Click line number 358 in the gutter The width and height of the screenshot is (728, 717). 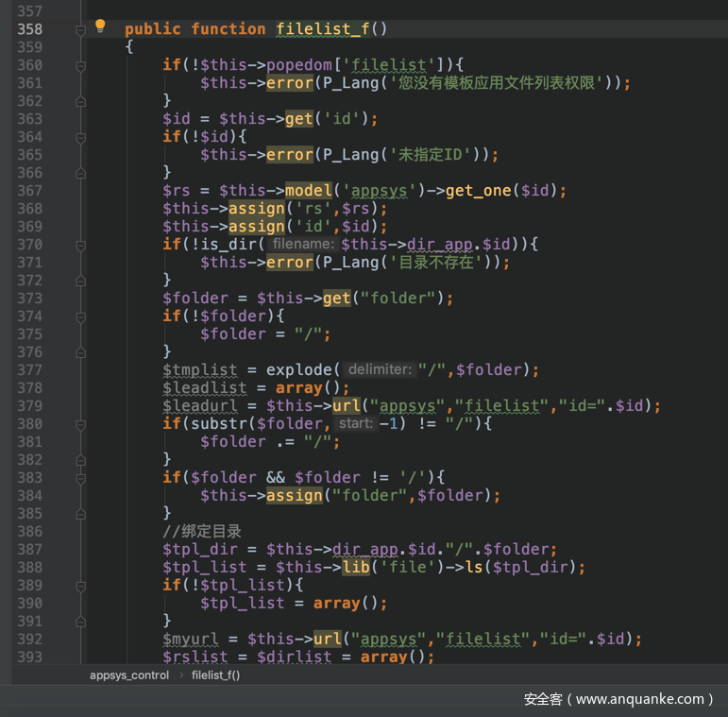29,28
